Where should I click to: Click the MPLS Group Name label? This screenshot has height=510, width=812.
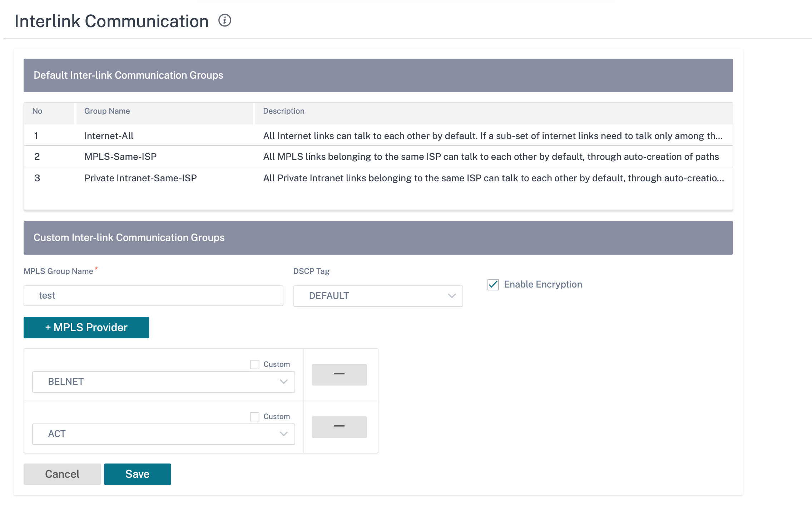coord(58,271)
